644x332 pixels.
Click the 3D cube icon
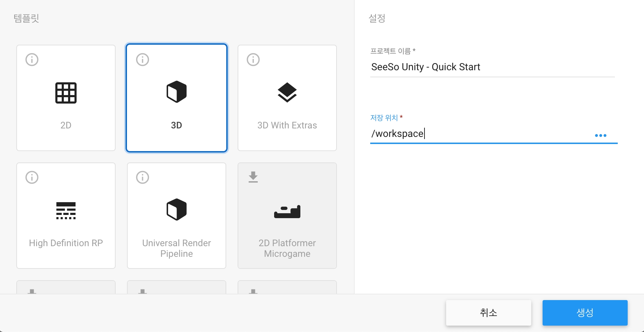click(177, 92)
